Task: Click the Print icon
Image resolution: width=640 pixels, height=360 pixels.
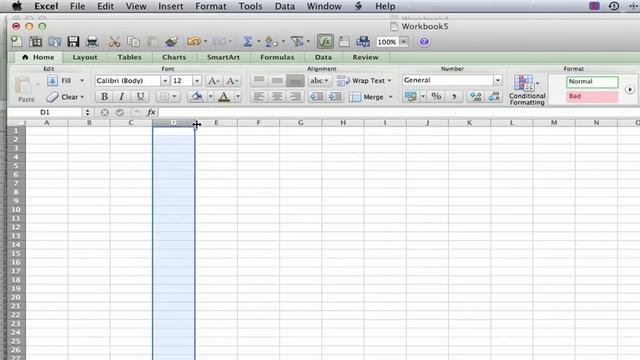Action: coord(92,41)
